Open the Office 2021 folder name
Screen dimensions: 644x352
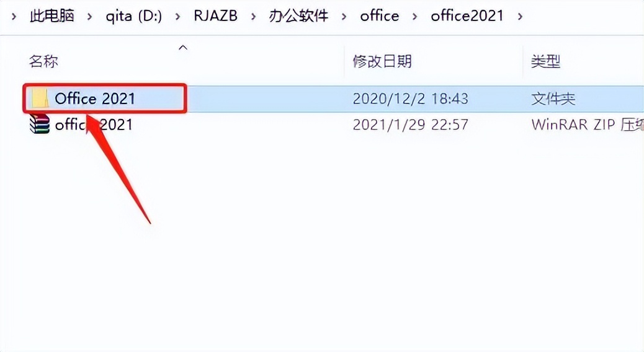(x=95, y=99)
